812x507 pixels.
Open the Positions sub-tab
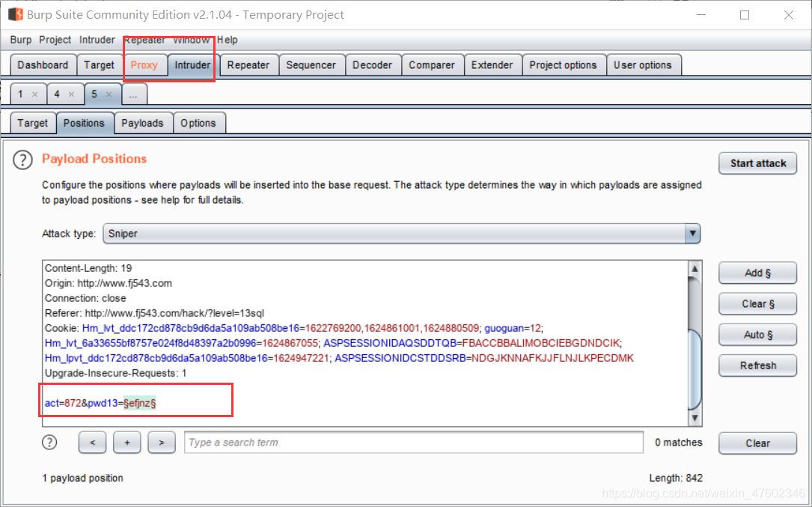(x=84, y=123)
